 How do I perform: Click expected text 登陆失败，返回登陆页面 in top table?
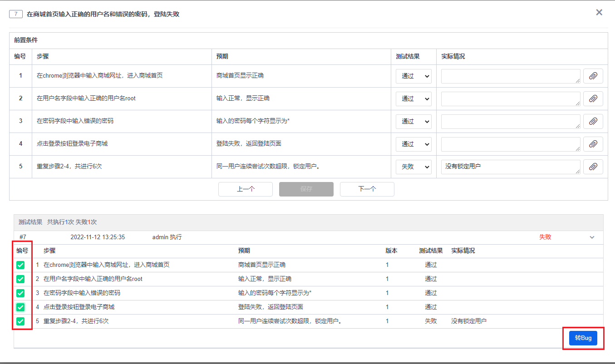[x=249, y=144]
